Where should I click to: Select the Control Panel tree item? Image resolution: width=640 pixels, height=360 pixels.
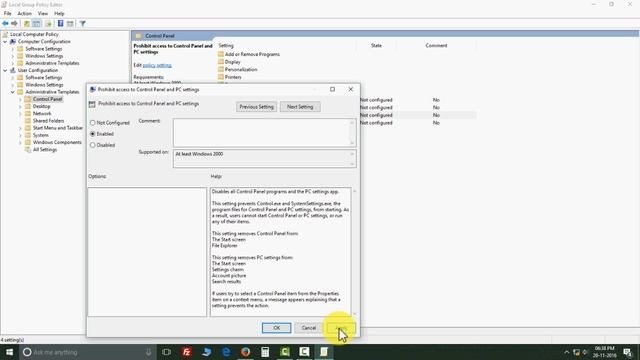47,99
